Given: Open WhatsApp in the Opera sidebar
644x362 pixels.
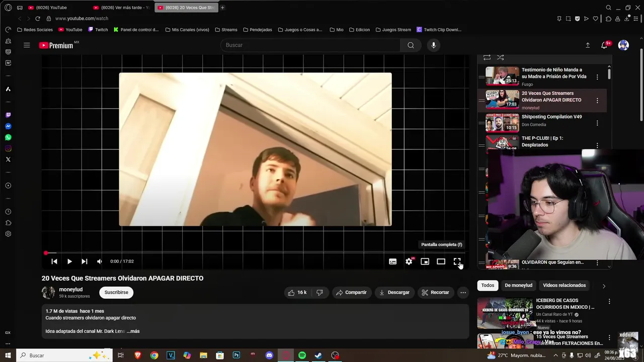Looking at the screenshot, I should 8,137.
